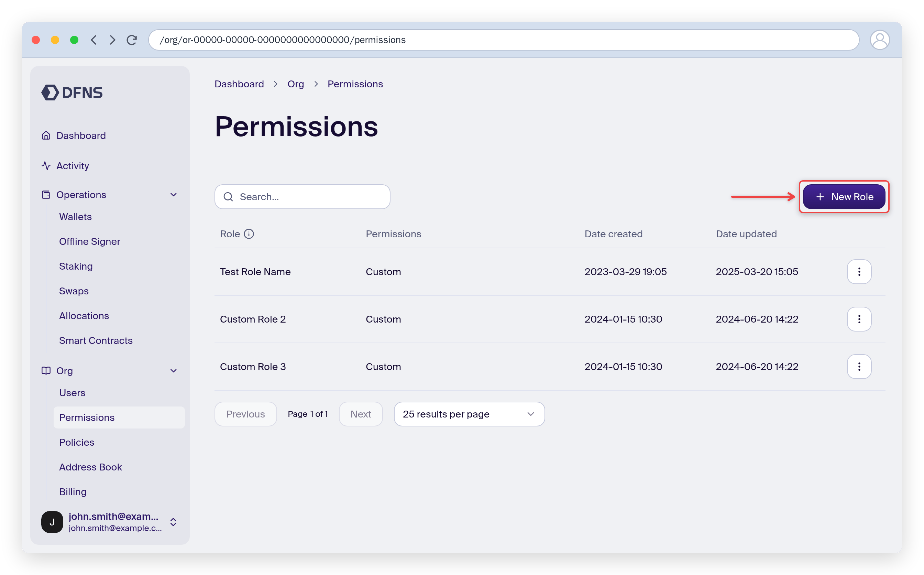This screenshot has width=924, height=575.
Task: Focus the Search input field
Action: [302, 197]
